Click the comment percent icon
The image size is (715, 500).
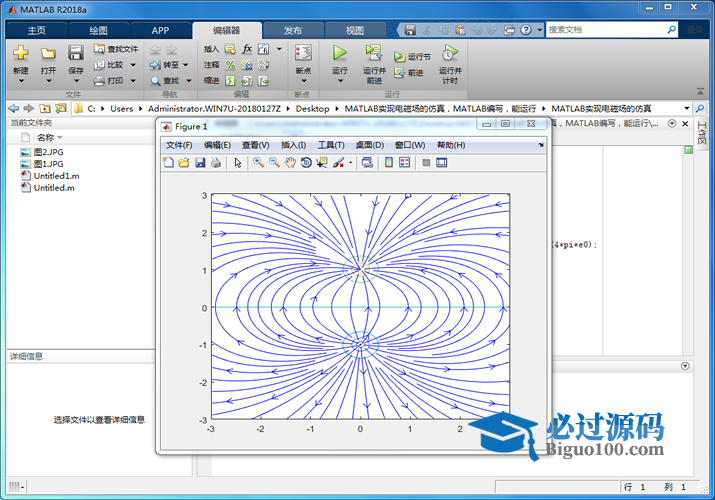230,65
